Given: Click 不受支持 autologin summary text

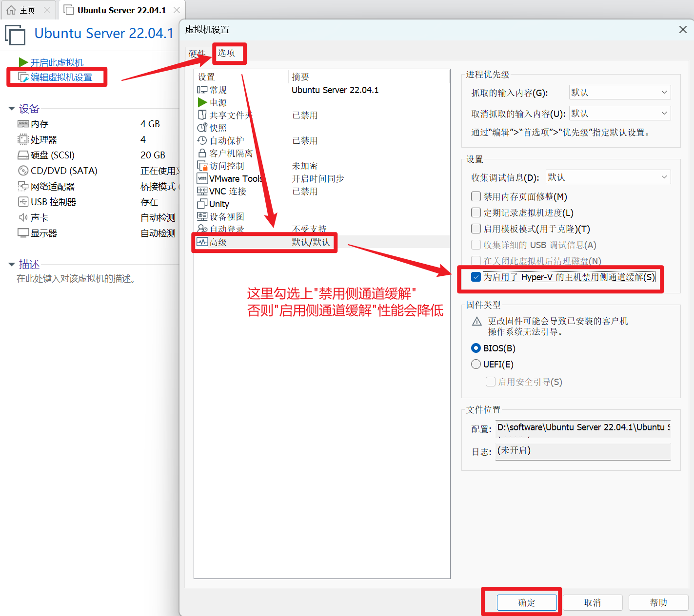Looking at the screenshot, I should pyautogui.click(x=309, y=229).
